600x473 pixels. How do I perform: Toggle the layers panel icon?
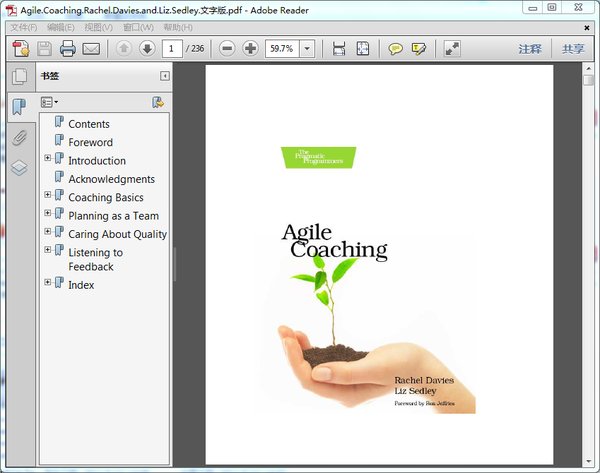tap(19, 168)
